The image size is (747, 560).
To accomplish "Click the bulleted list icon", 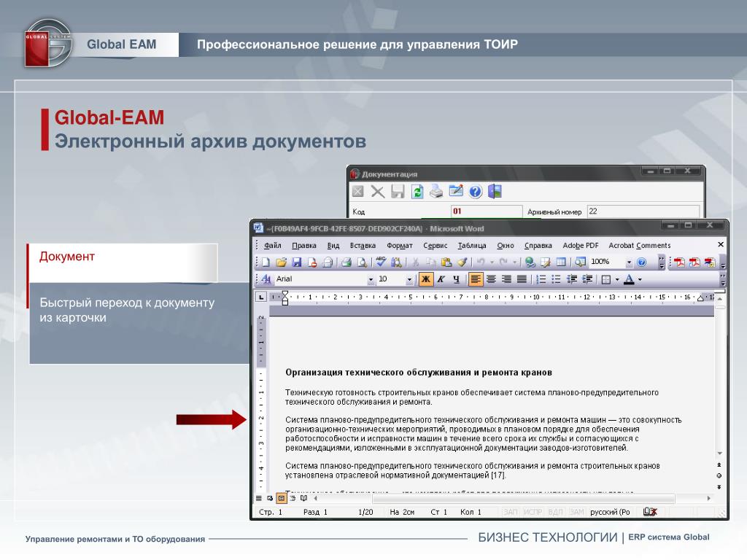I will pyautogui.click(x=556, y=279).
